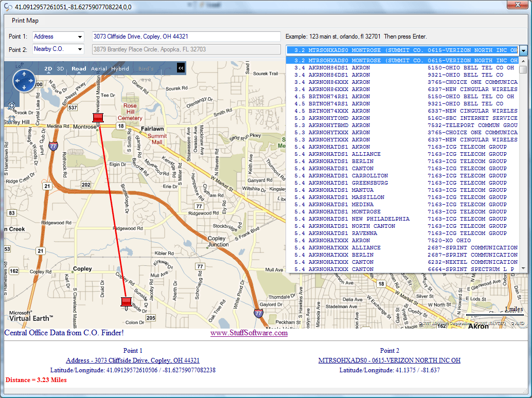Zoom in using the upper magnifier icon

tap(11, 106)
